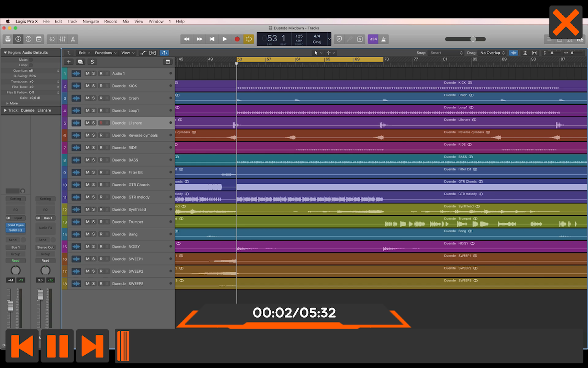Open the Window menu
Screen dimensions: 588x368
156,21
